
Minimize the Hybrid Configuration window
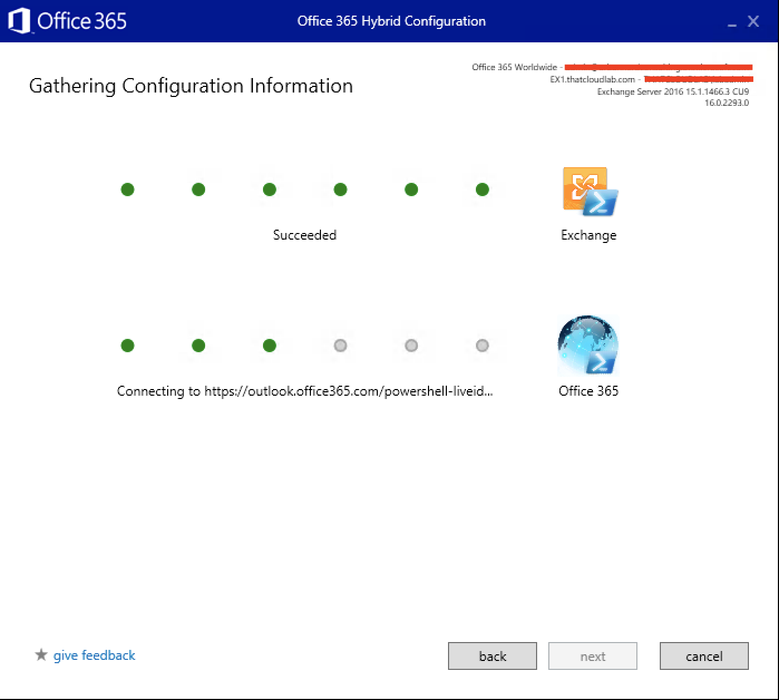coord(732,22)
